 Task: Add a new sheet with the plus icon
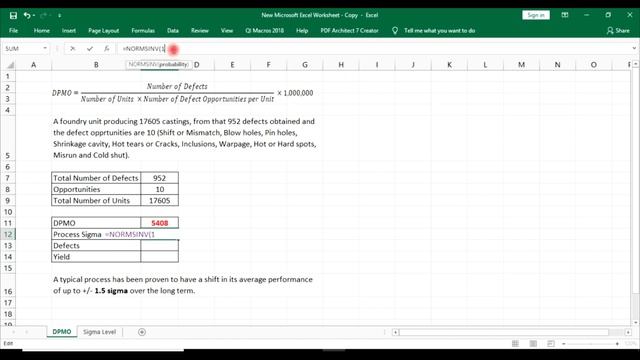pos(142,332)
